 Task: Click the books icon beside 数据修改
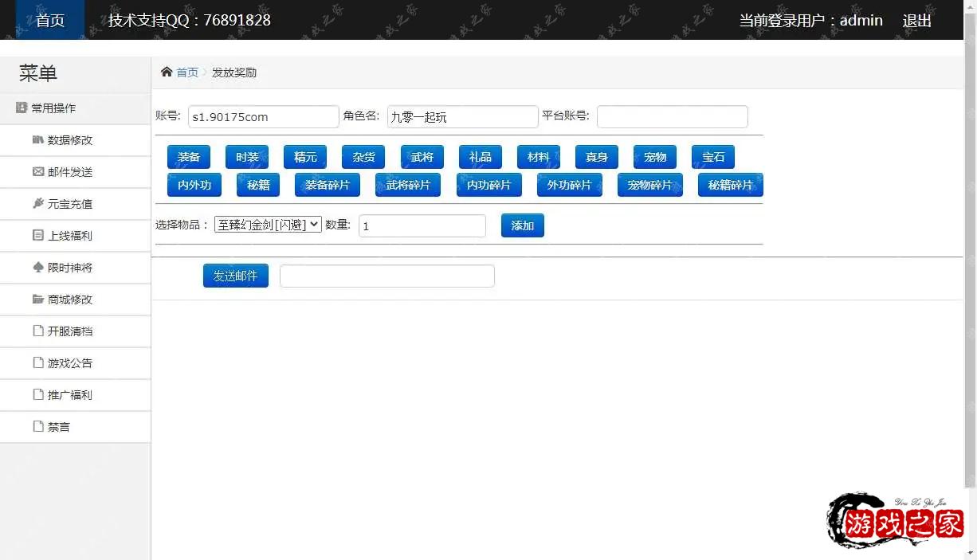coord(37,139)
